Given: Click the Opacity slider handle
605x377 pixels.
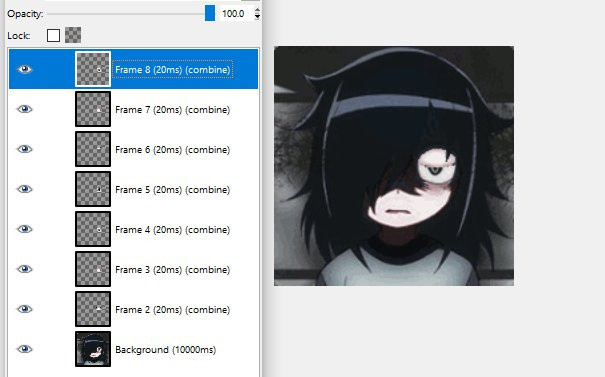Looking at the screenshot, I should tap(210, 14).
